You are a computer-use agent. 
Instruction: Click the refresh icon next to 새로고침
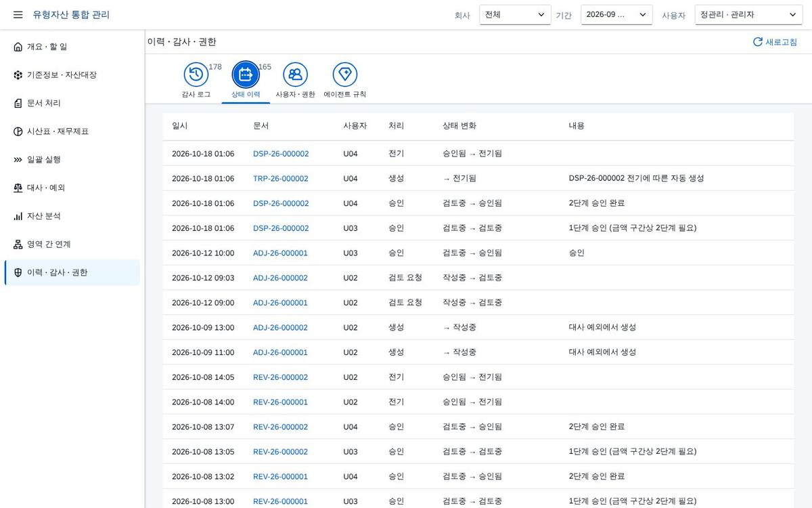point(758,42)
